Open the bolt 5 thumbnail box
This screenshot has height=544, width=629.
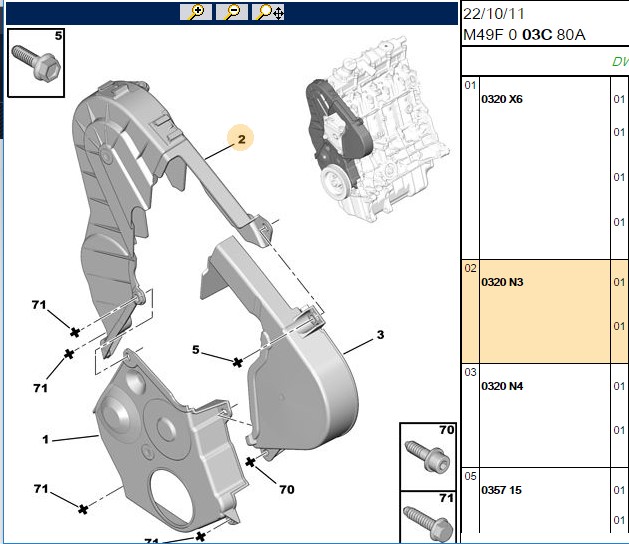36,63
